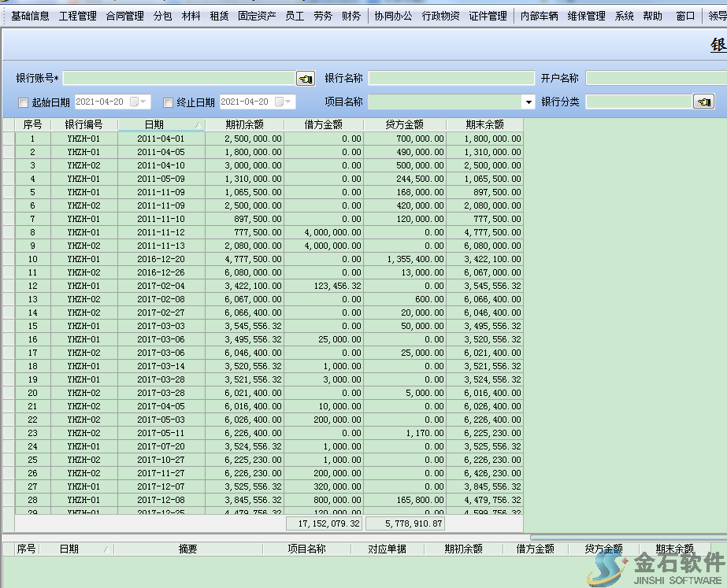Open the 财务 menu

coord(351,16)
